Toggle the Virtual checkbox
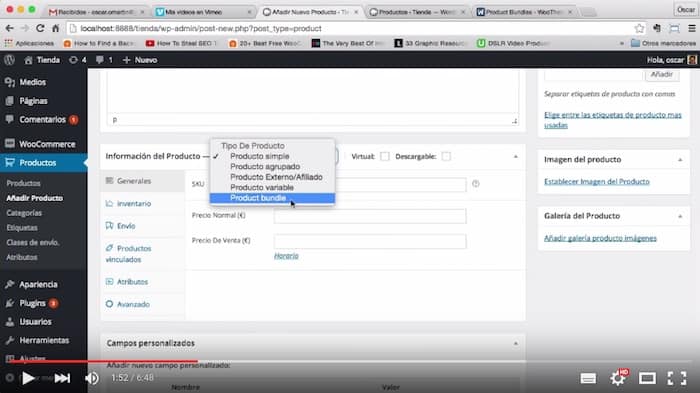This screenshot has height=393, width=700. 385,156
